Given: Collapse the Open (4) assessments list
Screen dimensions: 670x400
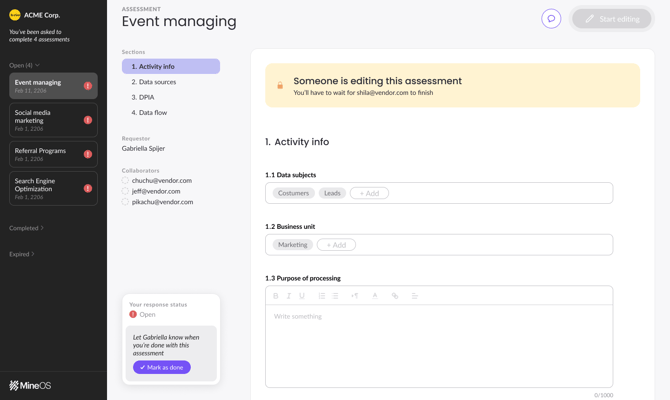Looking at the screenshot, I should pyautogui.click(x=24, y=65).
